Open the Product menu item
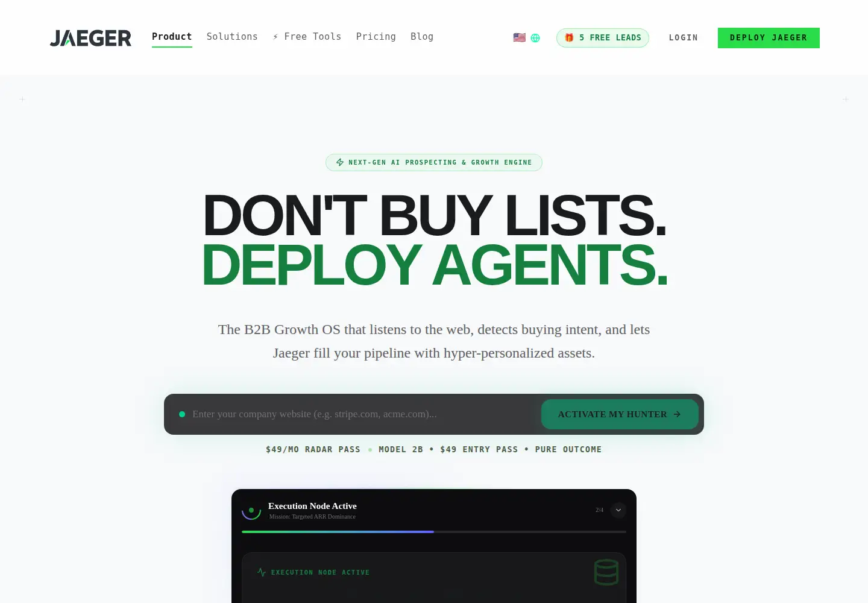Viewport: 868px width, 603px height. [x=172, y=37]
